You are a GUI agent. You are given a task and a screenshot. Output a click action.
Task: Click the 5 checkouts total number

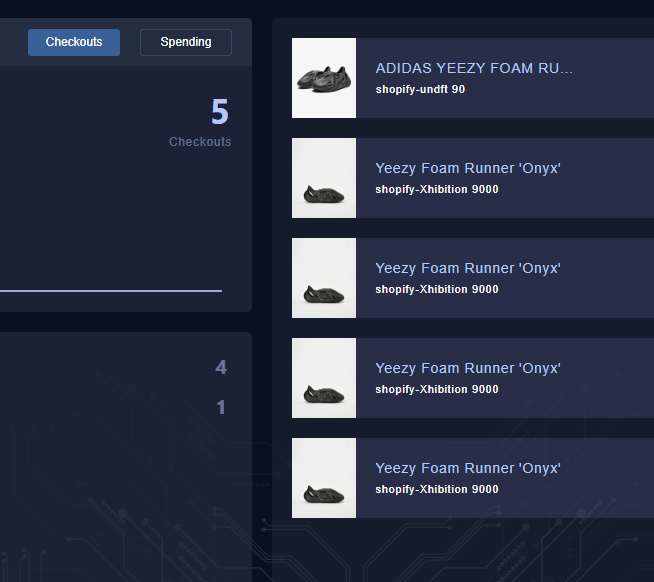pos(220,111)
